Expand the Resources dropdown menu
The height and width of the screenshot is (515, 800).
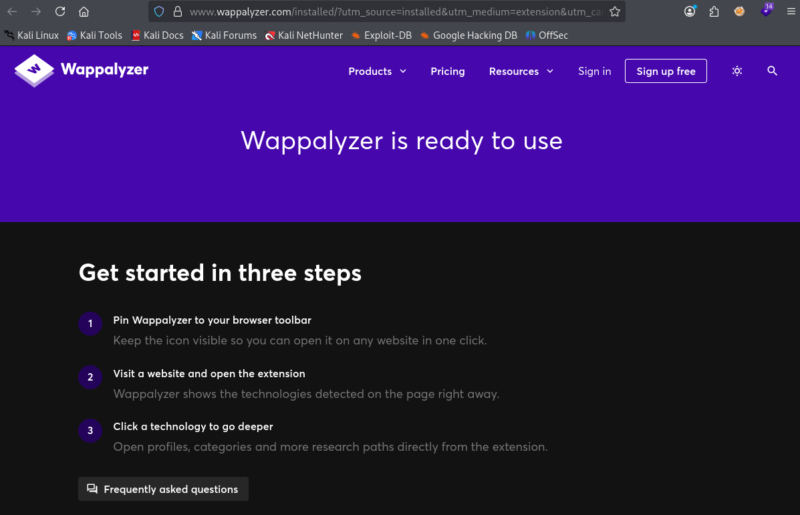[521, 71]
